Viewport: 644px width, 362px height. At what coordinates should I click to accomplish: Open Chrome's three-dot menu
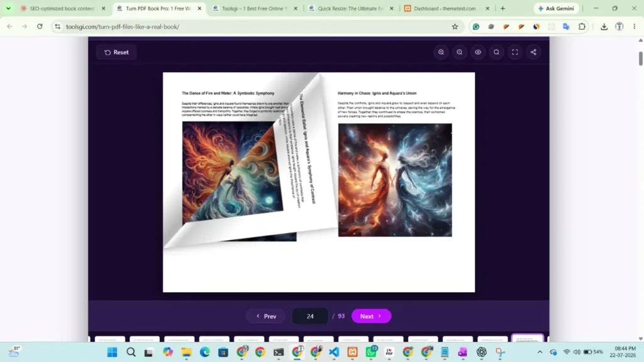634,26
